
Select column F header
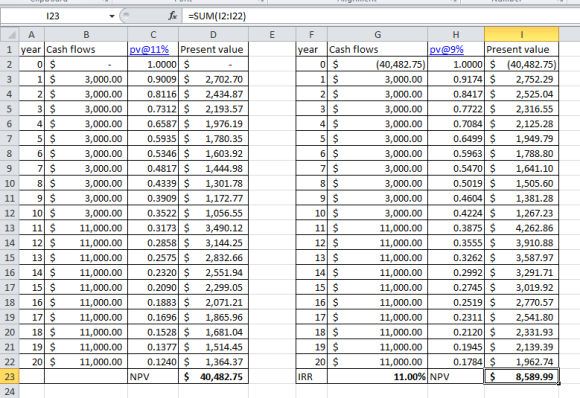[x=312, y=35]
